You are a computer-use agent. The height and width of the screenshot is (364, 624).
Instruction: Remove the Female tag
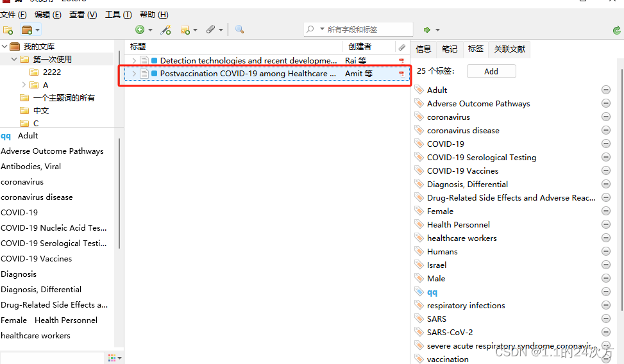[x=605, y=211]
